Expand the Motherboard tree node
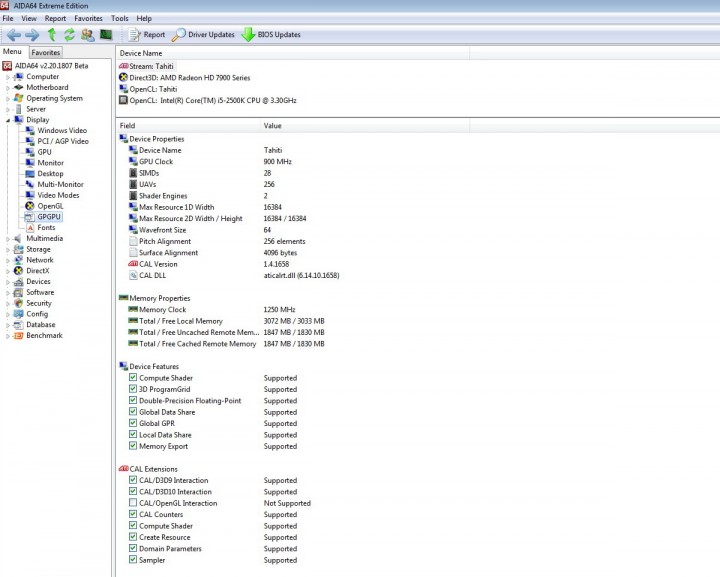 tap(8, 88)
